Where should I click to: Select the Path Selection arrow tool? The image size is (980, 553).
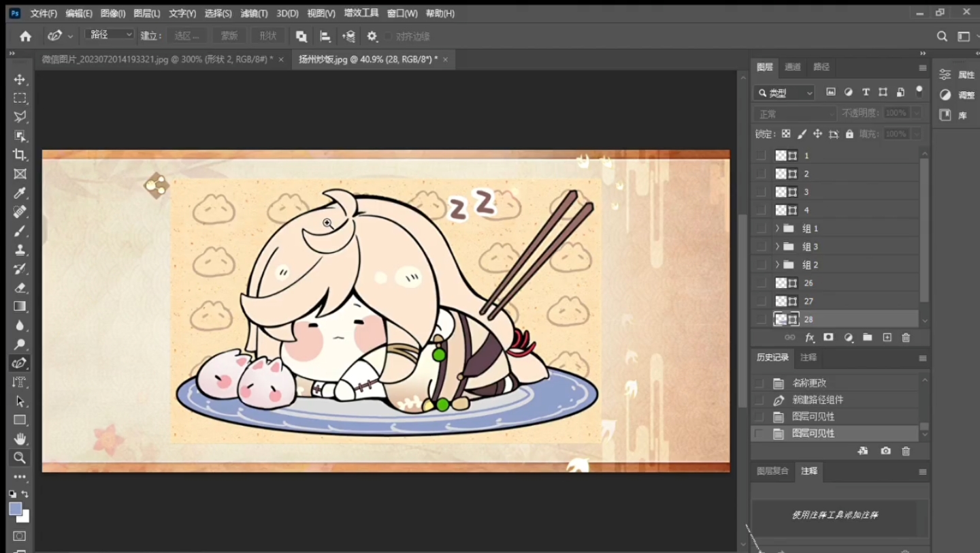[20, 401]
